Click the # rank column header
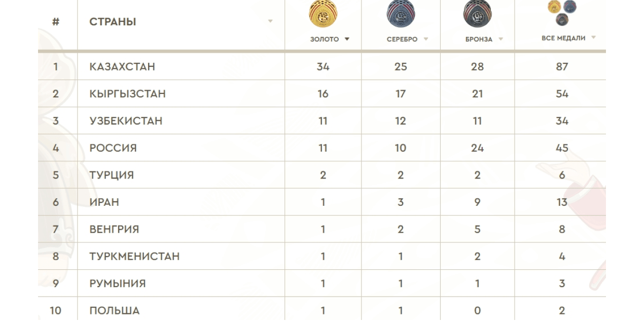 tap(56, 22)
